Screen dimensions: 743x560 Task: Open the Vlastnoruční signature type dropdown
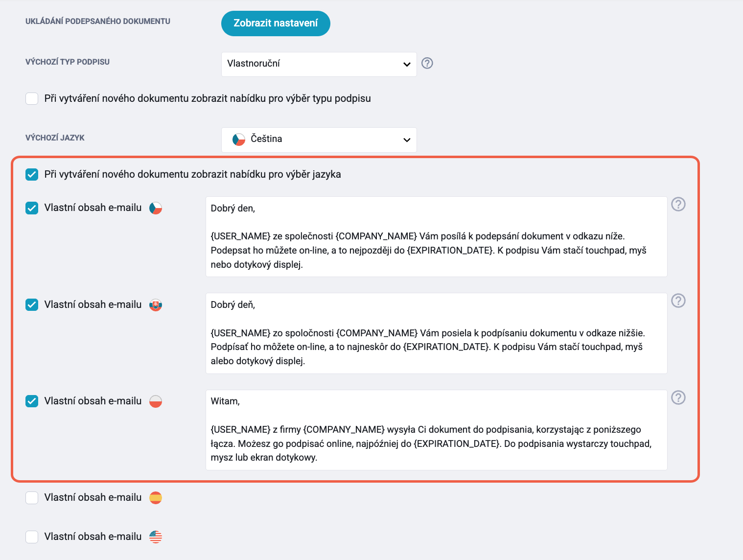[319, 64]
